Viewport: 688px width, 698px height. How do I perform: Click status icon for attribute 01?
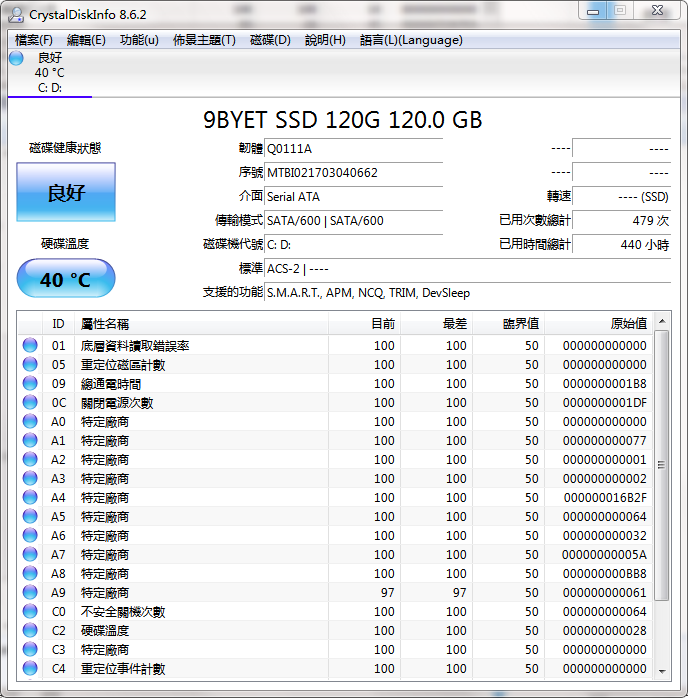(30, 345)
